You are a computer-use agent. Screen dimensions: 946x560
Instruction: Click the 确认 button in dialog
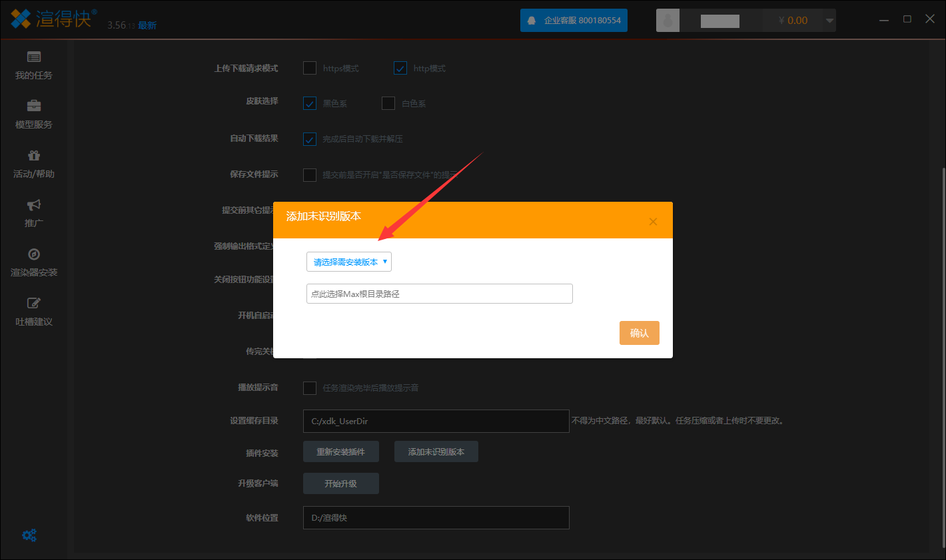click(x=640, y=333)
